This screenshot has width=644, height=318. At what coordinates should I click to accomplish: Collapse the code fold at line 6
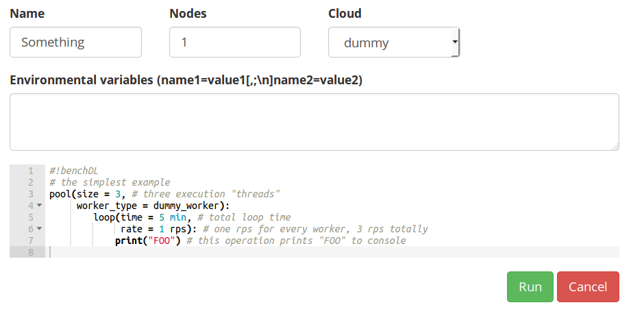pyautogui.click(x=40, y=229)
